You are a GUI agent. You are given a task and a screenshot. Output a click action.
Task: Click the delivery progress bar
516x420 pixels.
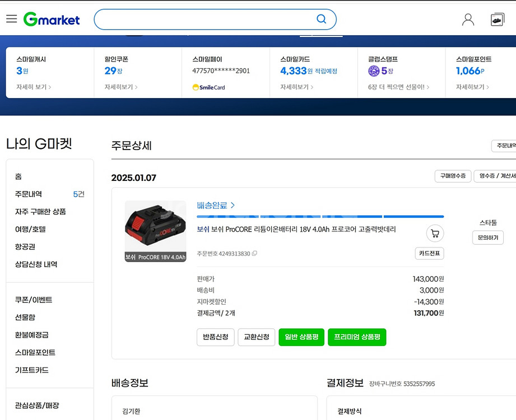(x=320, y=216)
